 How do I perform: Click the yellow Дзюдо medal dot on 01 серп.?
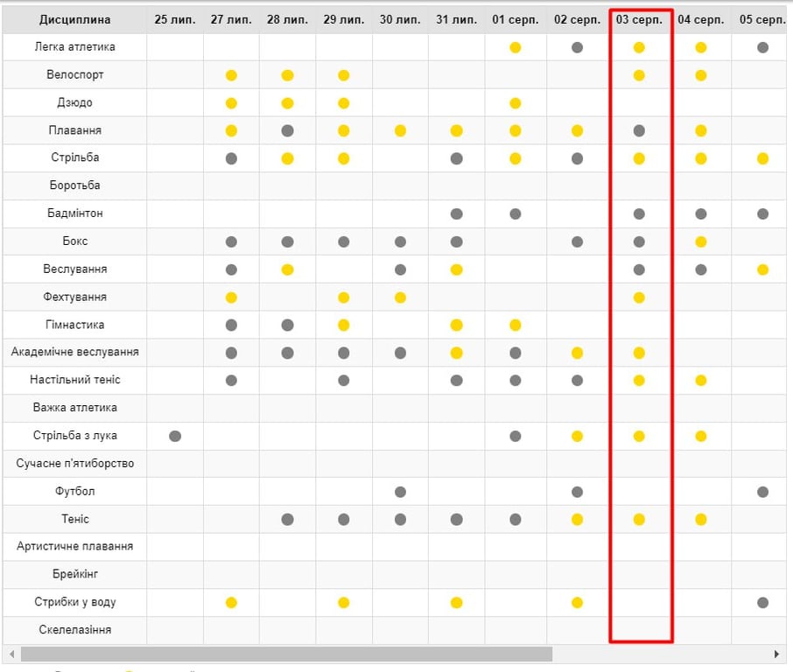click(x=516, y=103)
